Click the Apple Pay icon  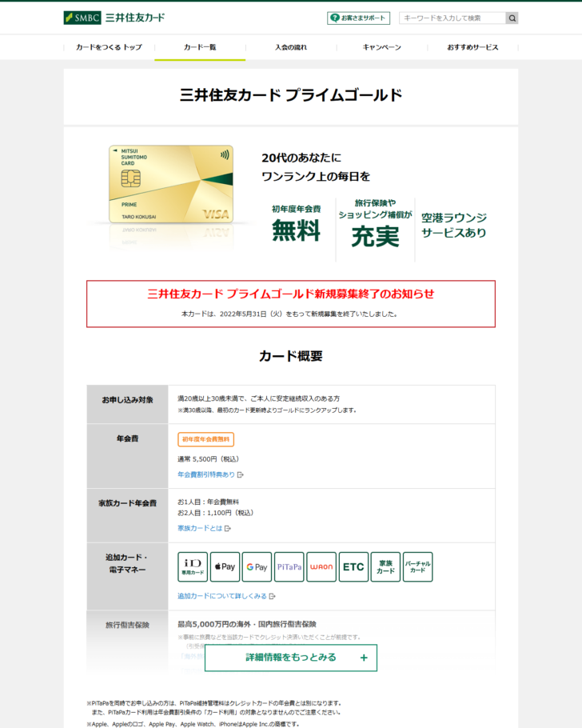click(225, 567)
